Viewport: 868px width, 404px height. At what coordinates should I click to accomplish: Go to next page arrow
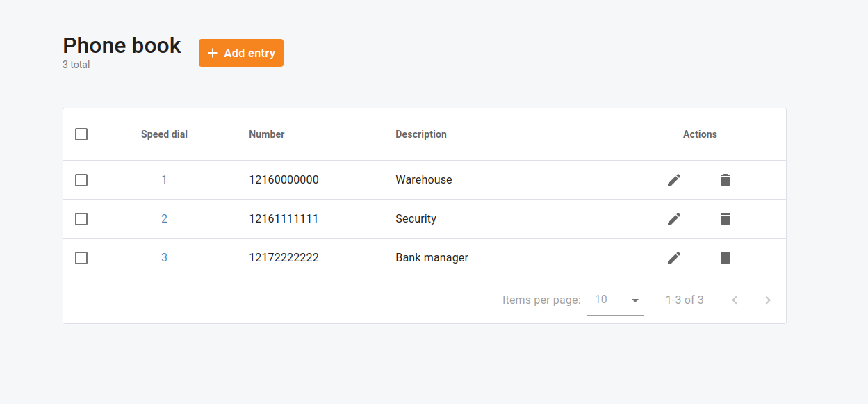point(767,300)
